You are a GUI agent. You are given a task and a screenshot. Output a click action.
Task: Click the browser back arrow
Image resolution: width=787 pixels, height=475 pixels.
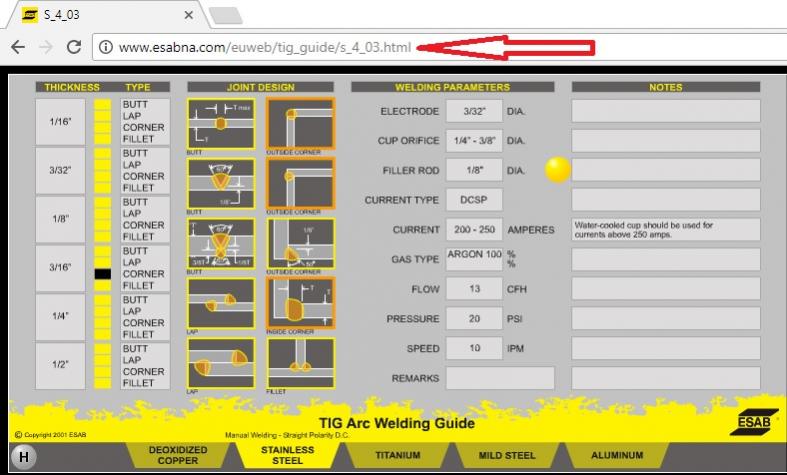click(x=18, y=47)
